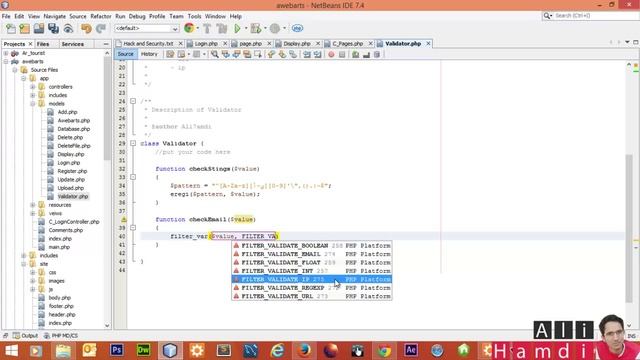The image size is (640, 360).
Task: Click the New Project toolbar icon
Action: (x=24, y=29)
